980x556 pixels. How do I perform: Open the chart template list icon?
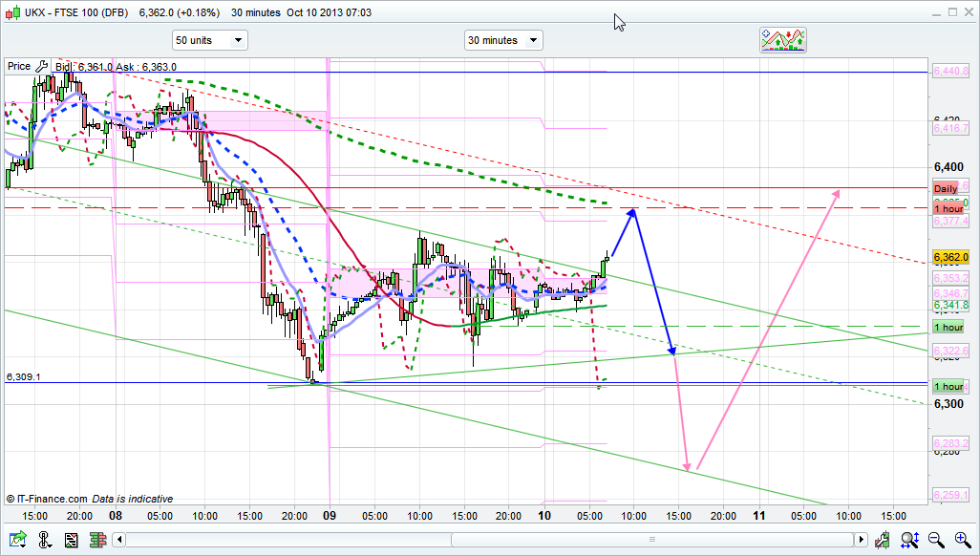click(71, 541)
